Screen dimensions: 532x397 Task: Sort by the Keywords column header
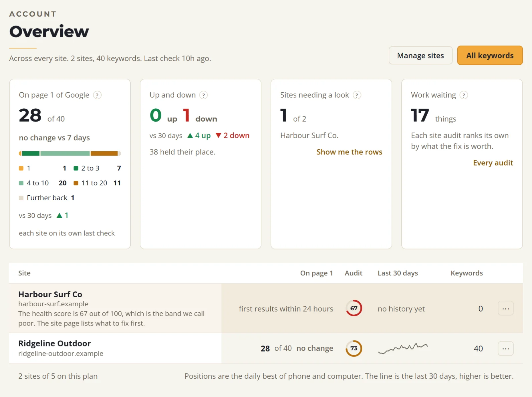point(466,273)
